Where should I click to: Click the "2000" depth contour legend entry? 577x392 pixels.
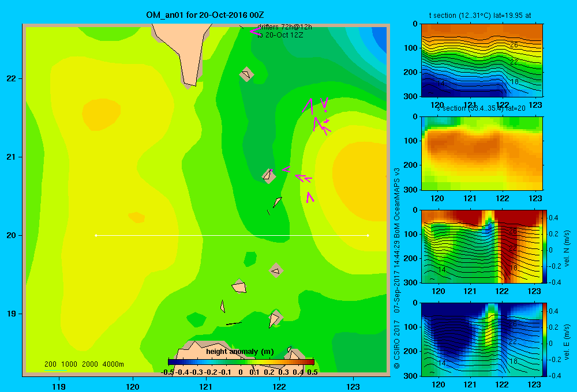[90, 364]
